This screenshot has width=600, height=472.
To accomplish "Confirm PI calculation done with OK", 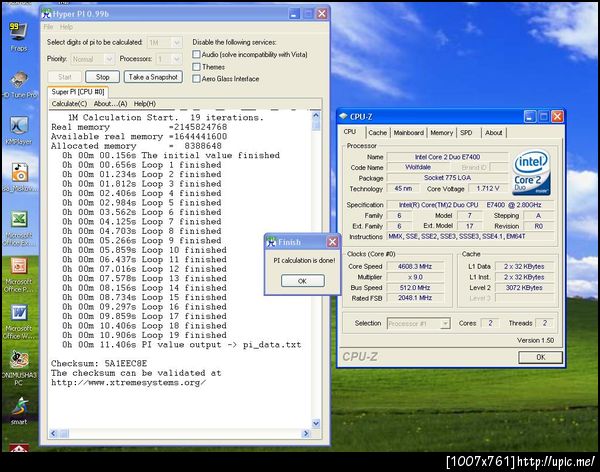I will pyautogui.click(x=303, y=281).
